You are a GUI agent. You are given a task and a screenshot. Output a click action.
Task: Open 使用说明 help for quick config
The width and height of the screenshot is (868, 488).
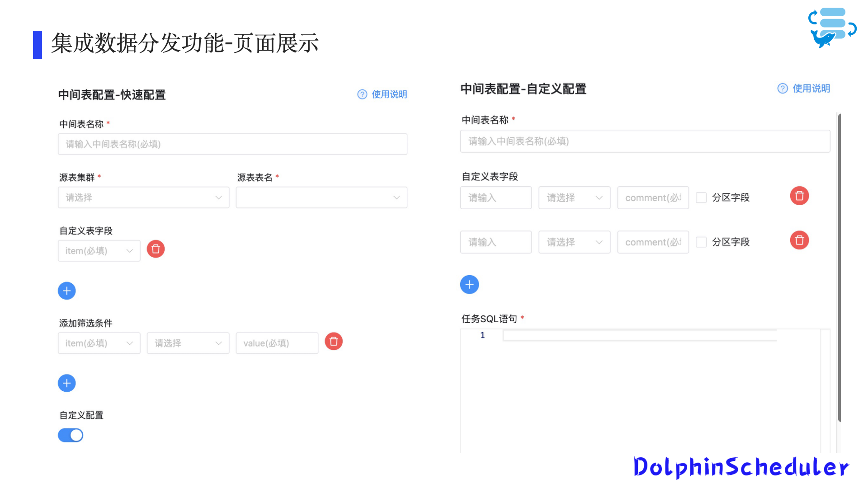tap(382, 94)
